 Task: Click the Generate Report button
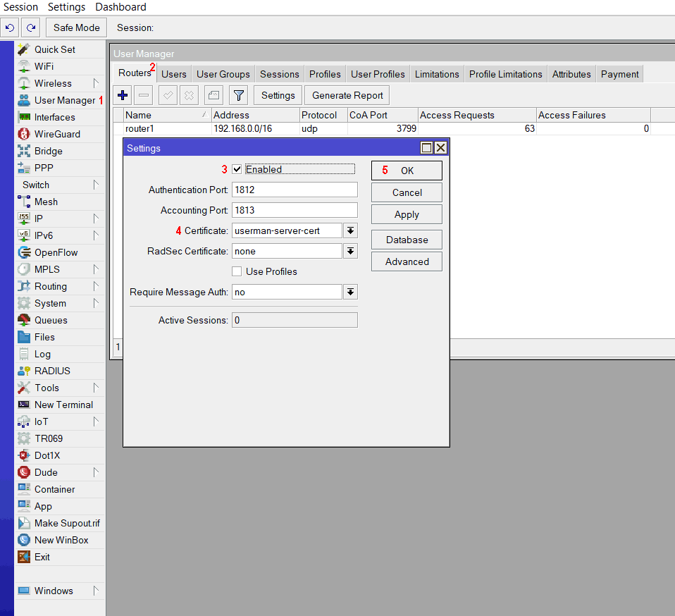pyautogui.click(x=347, y=95)
